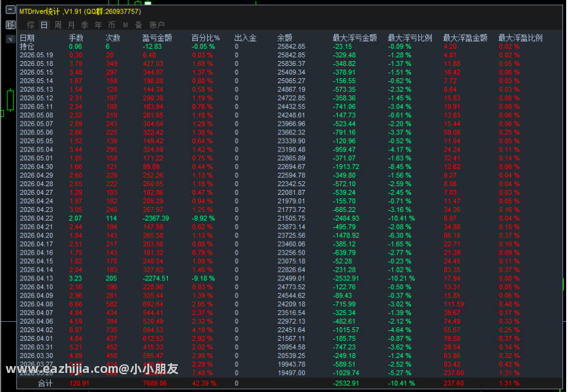
Task: Open the 币 currency tab
Action: click(x=112, y=25)
